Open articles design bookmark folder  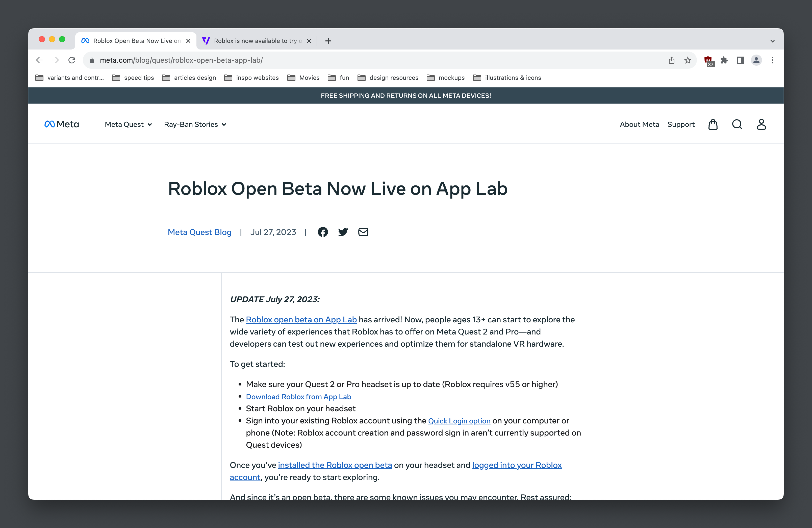point(189,78)
